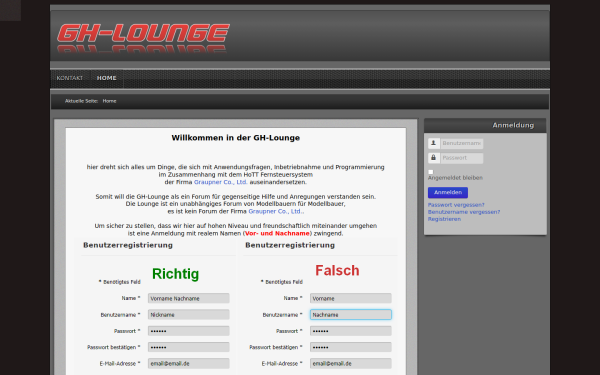Viewport: 600px width, 375px height.
Task: Enable the Angemeldet bleiben checkbox
Action: click(x=431, y=172)
